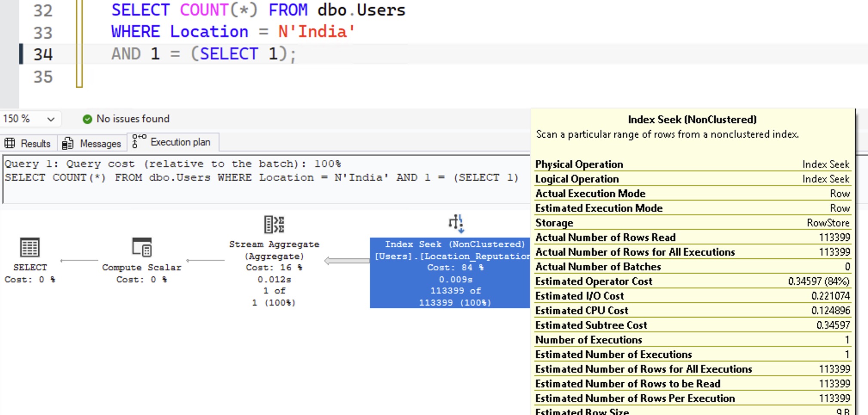Click the Compute Scalar operator icon
Viewport: 868px width, 415px height.
[x=142, y=248]
